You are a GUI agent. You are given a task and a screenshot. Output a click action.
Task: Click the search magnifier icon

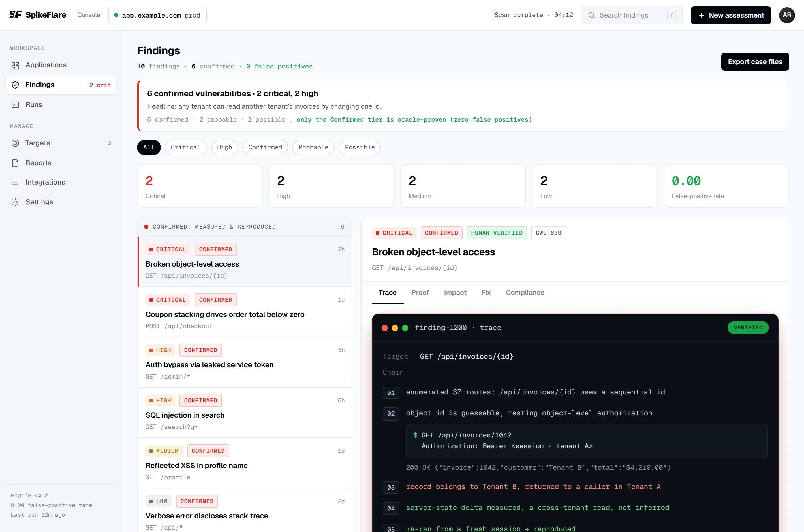[x=592, y=15]
